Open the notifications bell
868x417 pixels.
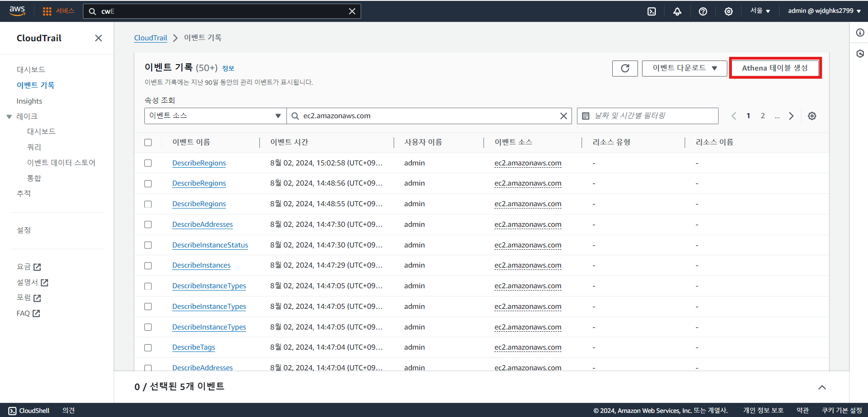[x=677, y=11]
